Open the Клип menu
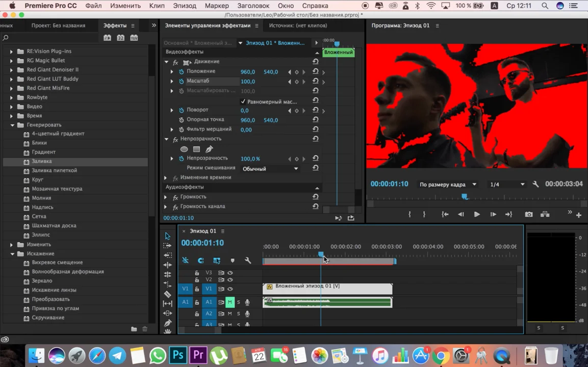Screen dimensions: 588x367 click(157, 6)
